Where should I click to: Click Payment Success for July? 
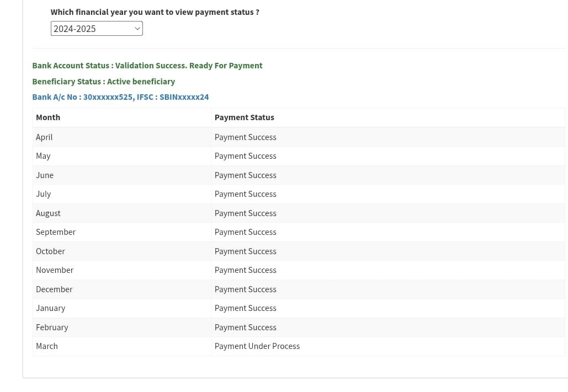point(245,194)
